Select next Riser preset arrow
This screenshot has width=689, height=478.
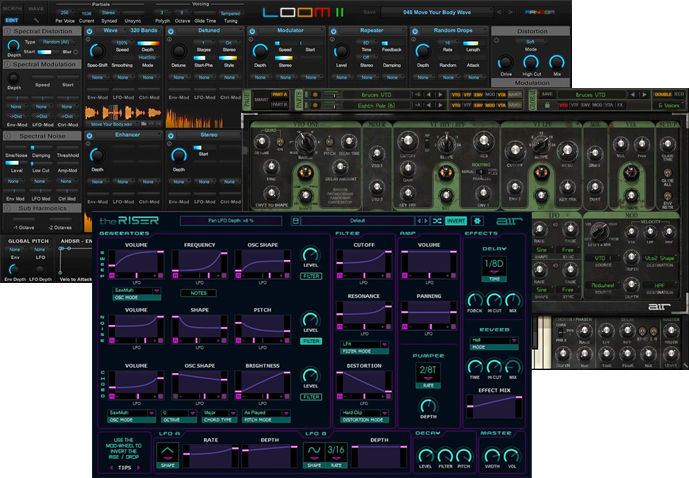coord(426,221)
